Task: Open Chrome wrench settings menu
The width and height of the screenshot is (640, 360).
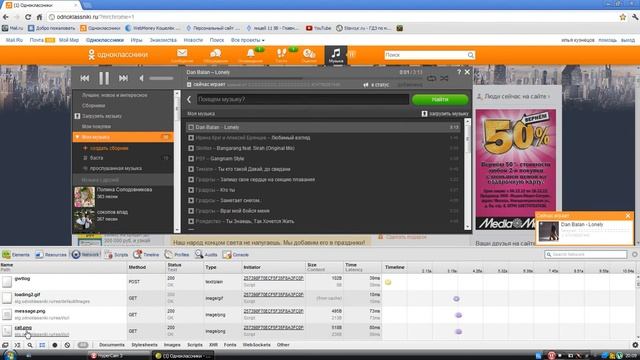Action: pos(635,17)
